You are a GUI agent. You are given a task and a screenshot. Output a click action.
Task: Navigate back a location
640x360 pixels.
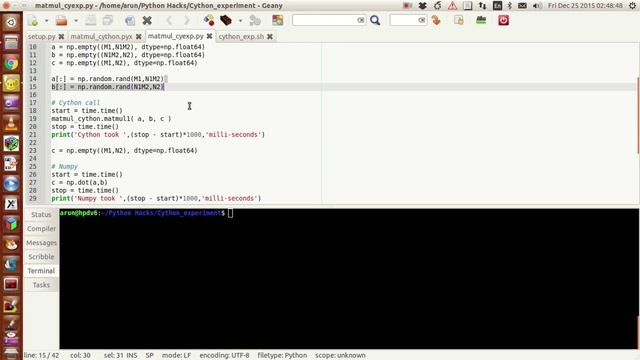pos(169,20)
